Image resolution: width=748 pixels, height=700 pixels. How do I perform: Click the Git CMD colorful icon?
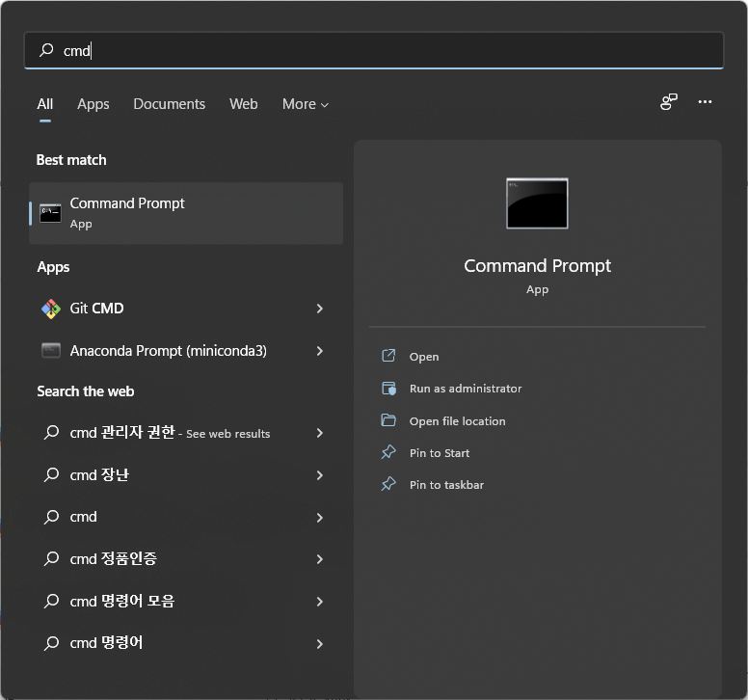tap(50, 309)
